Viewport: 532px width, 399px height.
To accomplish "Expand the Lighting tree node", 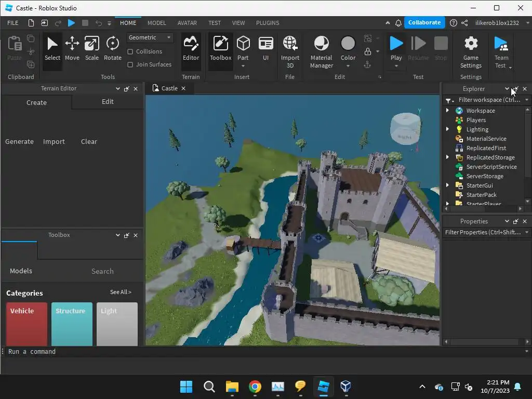I will pyautogui.click(x=447, y=129).
